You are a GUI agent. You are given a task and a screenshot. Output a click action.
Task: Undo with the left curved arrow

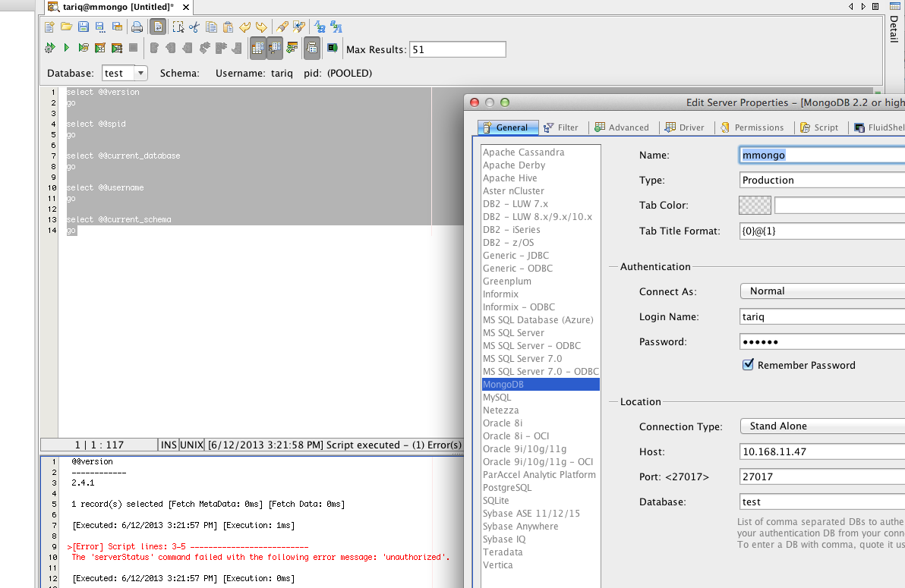point(244,27)
